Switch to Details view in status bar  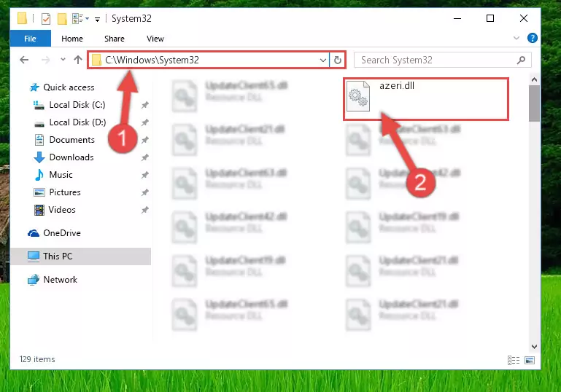[514, 360]
